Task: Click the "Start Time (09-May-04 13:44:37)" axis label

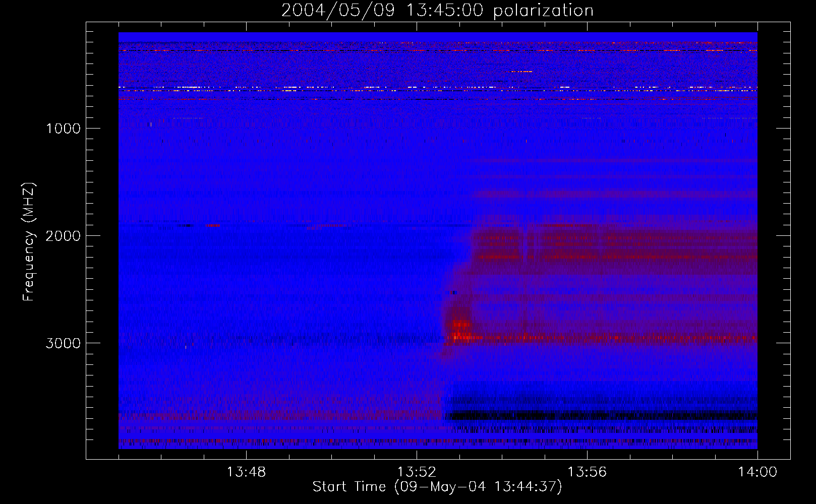Action: (x=437, y=487)
